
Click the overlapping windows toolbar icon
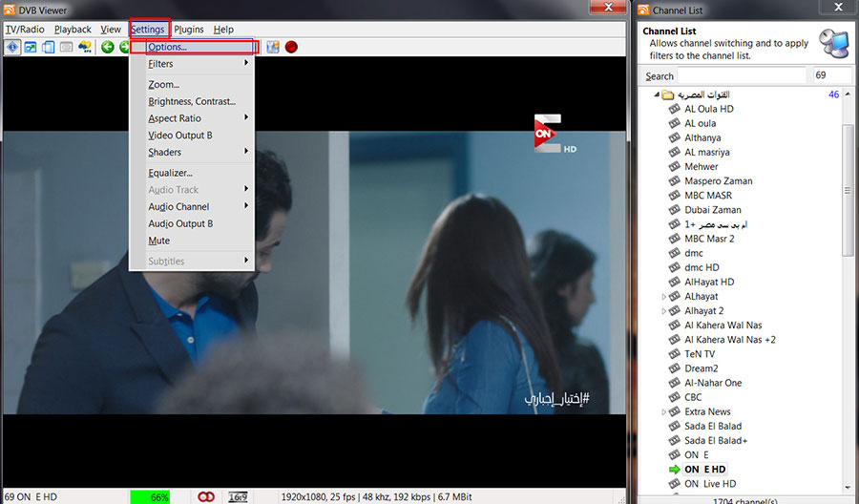(49, 47)
